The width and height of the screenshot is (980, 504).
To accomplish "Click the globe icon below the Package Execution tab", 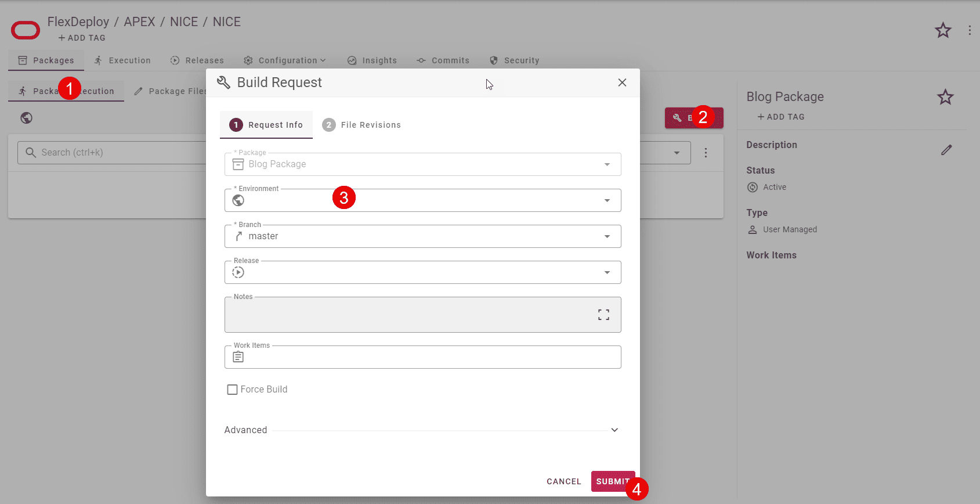I will coord(26,118).
